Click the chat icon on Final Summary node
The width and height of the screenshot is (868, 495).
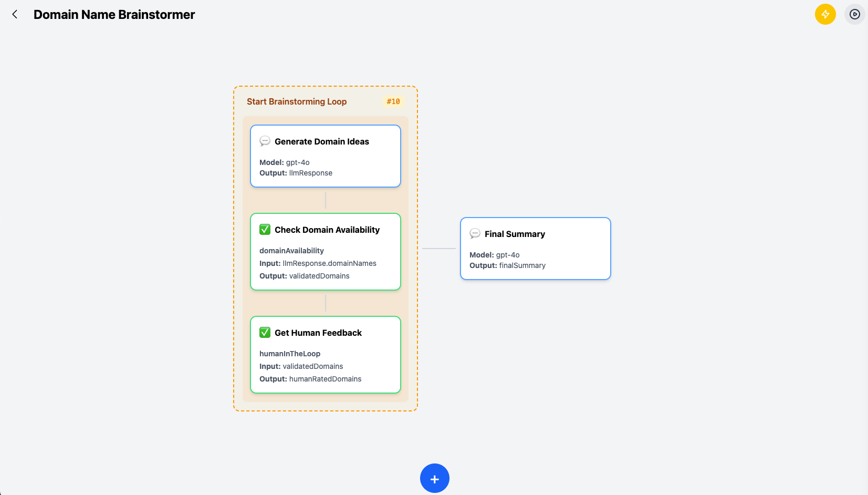pyautogui.click(x=475, y=233)
